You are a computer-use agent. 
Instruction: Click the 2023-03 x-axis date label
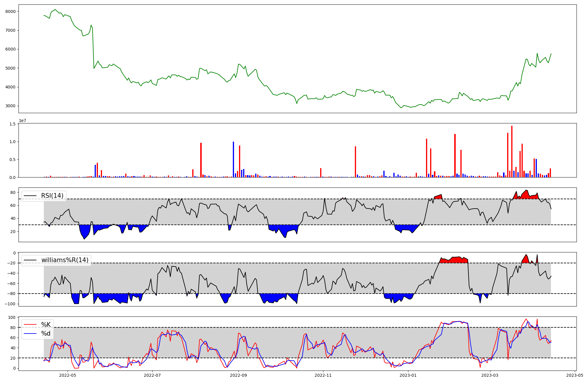490,375
